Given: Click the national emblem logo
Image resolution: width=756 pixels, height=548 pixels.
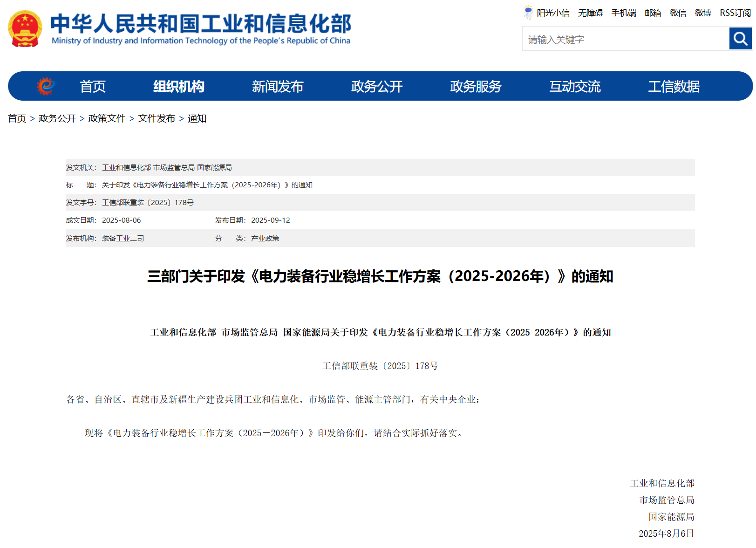Looking at the screenshot, I should coord(25,29).
